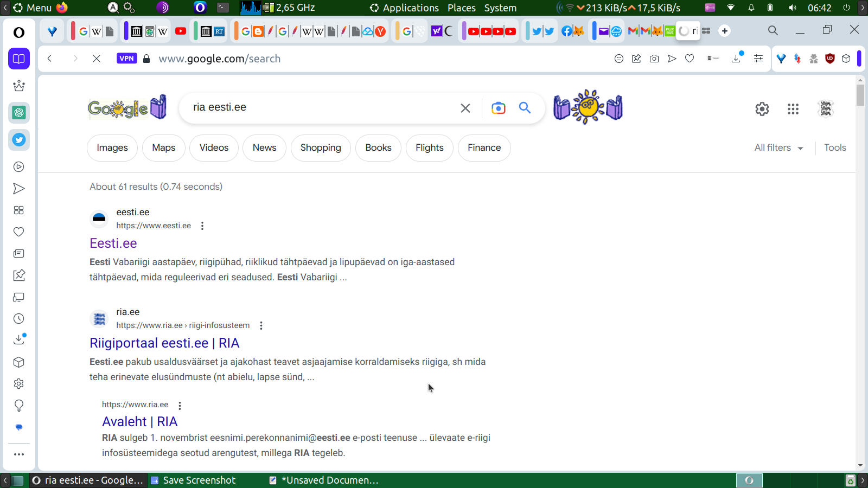The height and width of the screenshot is (488, 868).
Task: Open the paper-plane Flow icon in the sidebar
Action: coord(19,189)
